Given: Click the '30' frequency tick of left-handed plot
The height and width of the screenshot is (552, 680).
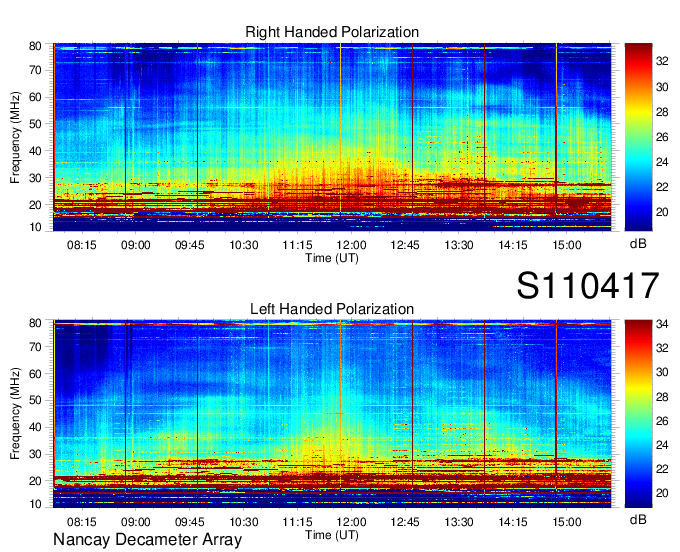Looking at the screenshot, I should 35,454.
